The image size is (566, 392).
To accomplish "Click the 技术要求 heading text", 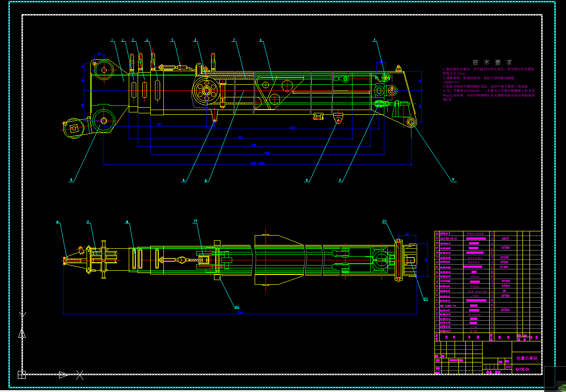I will click(492, 62).
